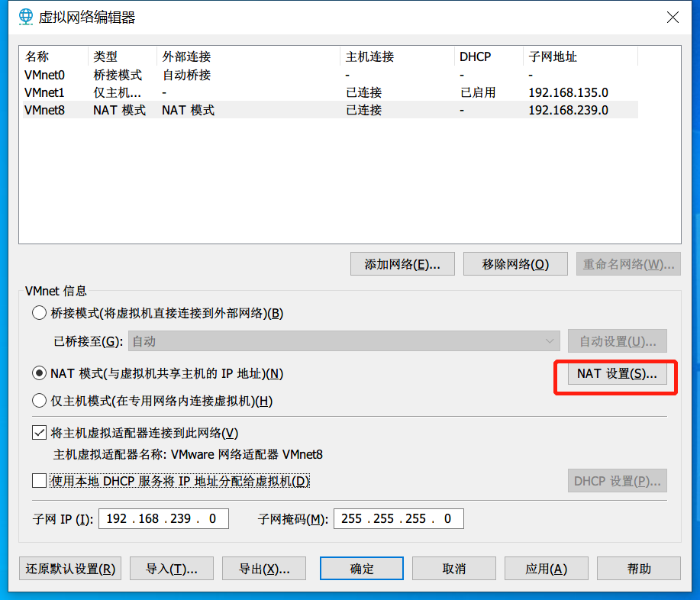Open the 已桥接至 dropdown
The height and width of the screenshot is (600, 700).
pyautogui.click(x=344, y=341)
